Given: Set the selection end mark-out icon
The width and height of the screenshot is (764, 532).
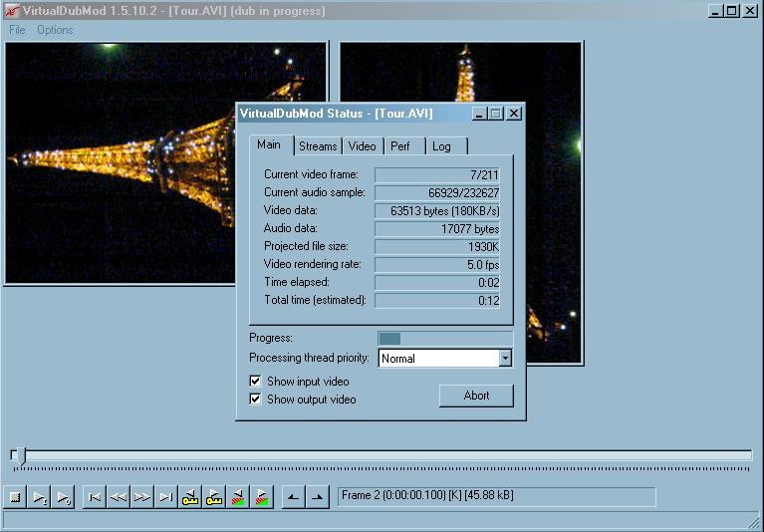Looking at the screenshot, I should tap(317, 497).
